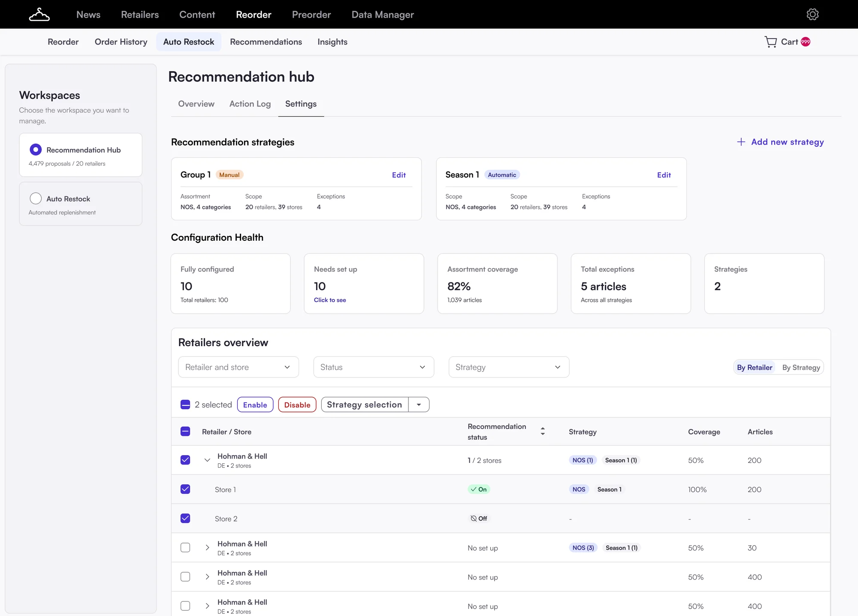Click the Strategy selection button
The height and width of the screenshot is (616, 858).
(365, 405)
